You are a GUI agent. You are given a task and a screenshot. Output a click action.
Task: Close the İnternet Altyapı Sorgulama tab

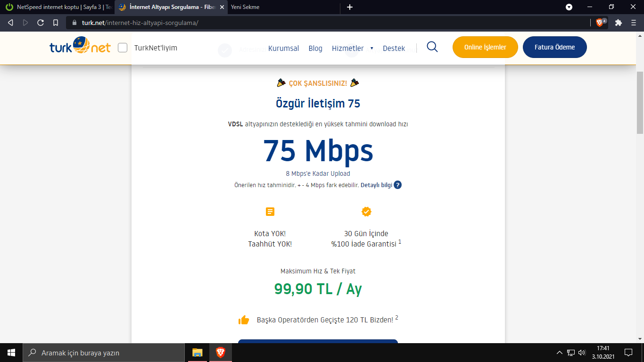[x=222, y=7]
